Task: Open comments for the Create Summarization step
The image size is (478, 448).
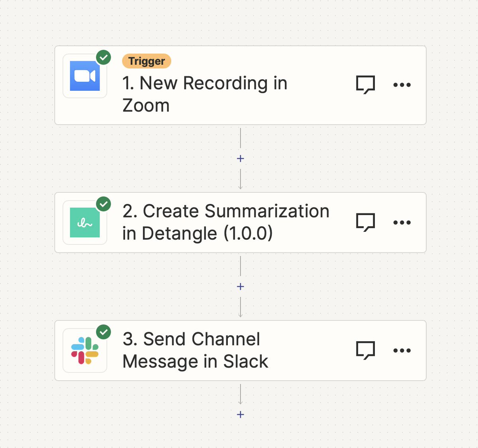Action: (x=365, y=223)
